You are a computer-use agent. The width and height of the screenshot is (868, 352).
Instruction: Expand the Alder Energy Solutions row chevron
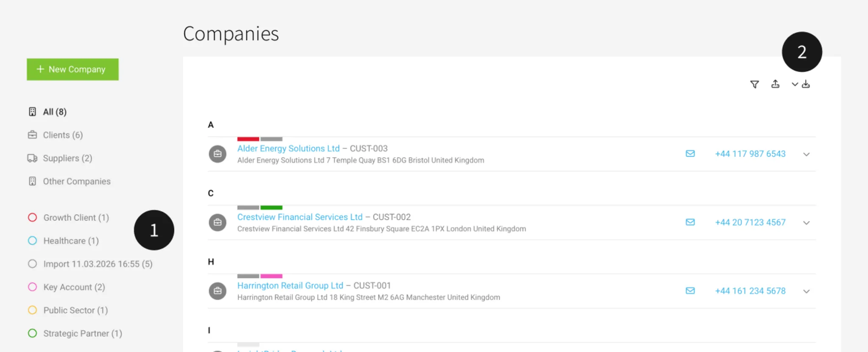click(x=807, y=154)
